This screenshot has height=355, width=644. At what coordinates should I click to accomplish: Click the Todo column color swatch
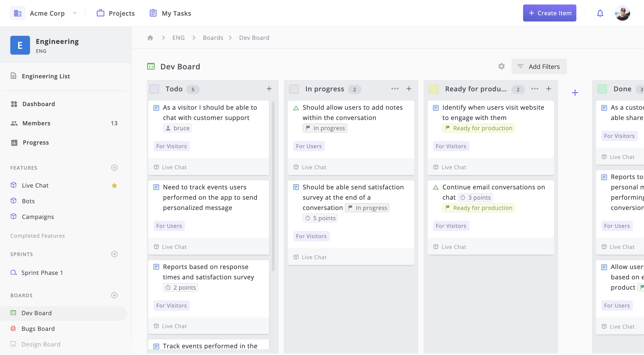click(154, 89)
